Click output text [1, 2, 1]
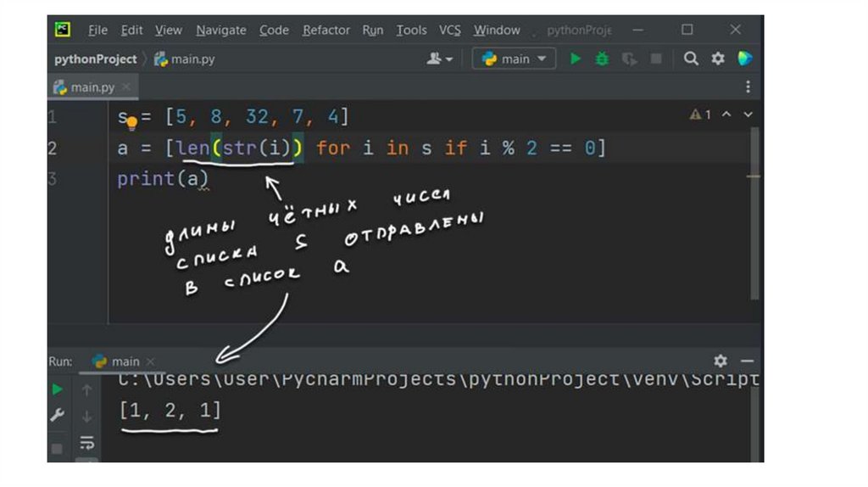 coord(170,411)
